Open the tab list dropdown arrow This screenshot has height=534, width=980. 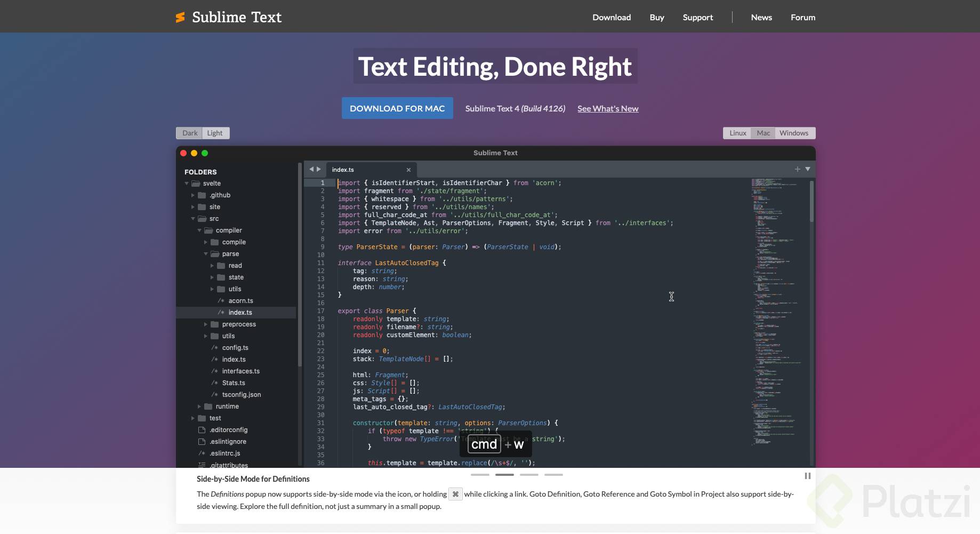click(x=808, y=169)
